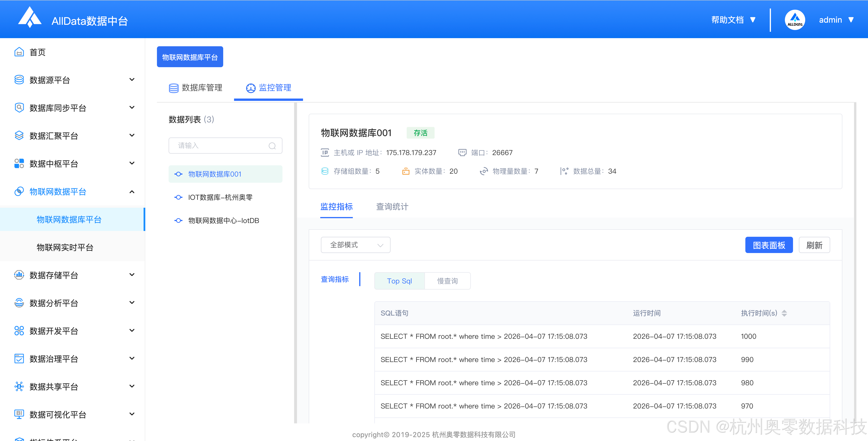Viewport: 868px width, 441px height.
Task: Click the 数据共享平台 network icon
Action: 19,386
